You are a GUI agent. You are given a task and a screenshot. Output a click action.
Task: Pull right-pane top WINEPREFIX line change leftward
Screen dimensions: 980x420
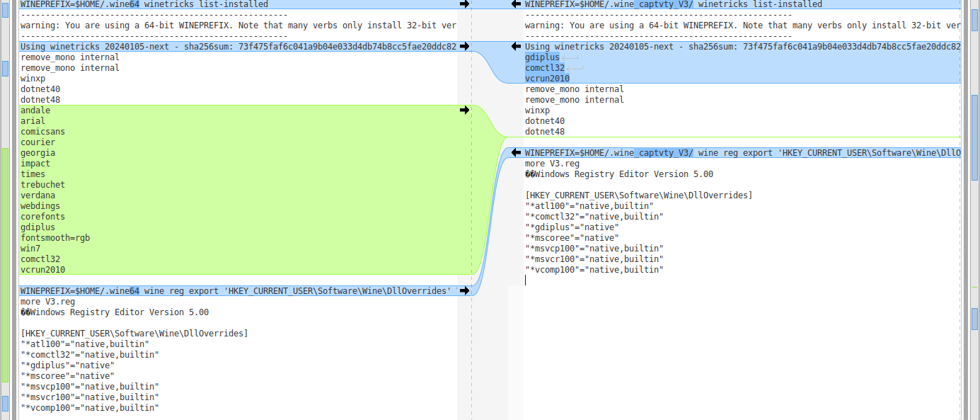516,4
